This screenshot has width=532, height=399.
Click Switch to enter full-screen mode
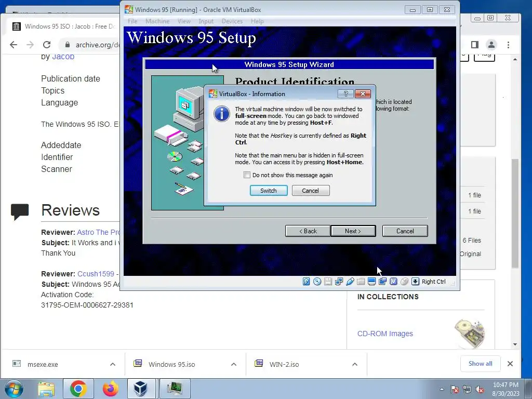point(269,191)
